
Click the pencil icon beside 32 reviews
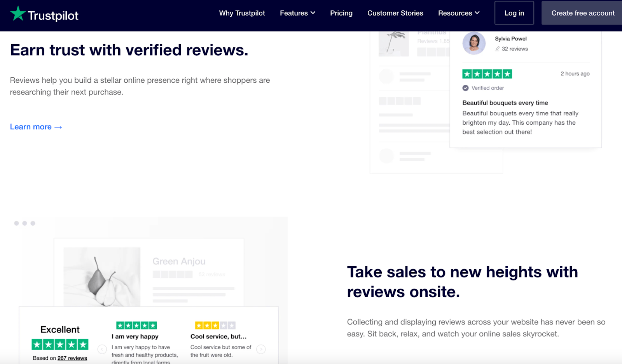497,49
